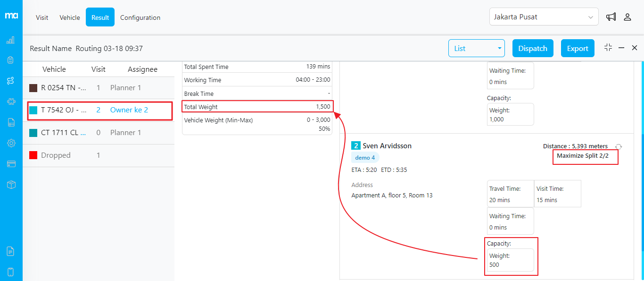Go to the Vehicle tab
The image size is (644, 281).
point(70,17)
